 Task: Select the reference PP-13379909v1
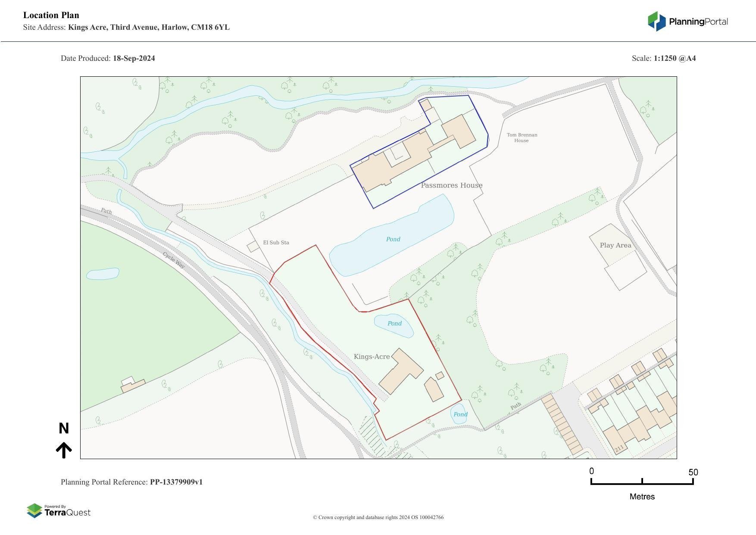(x=176, y=482)
